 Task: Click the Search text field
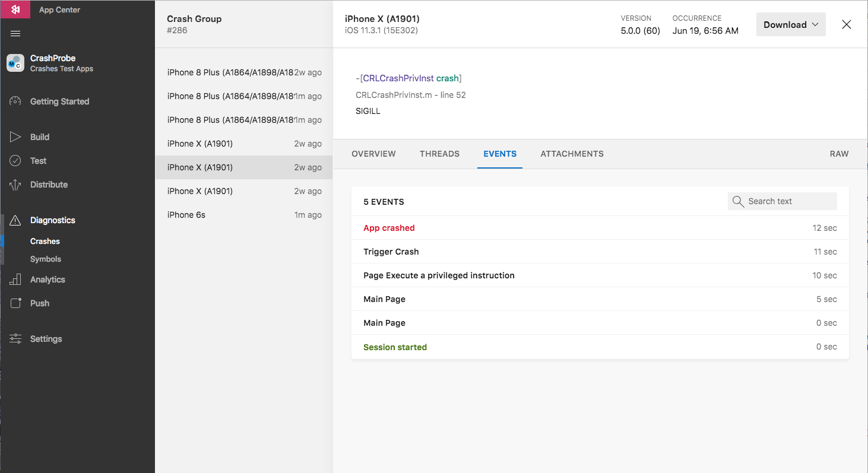(782, 201)
